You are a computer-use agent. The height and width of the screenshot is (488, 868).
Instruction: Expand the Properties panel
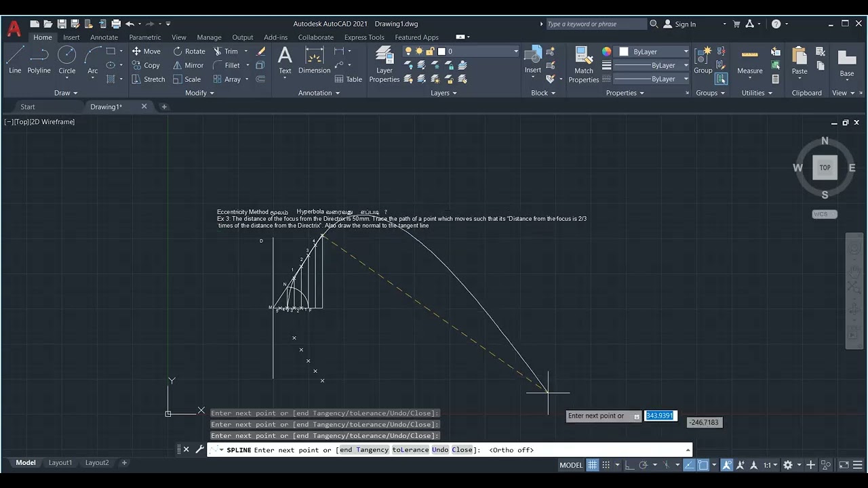coord(625,93)
